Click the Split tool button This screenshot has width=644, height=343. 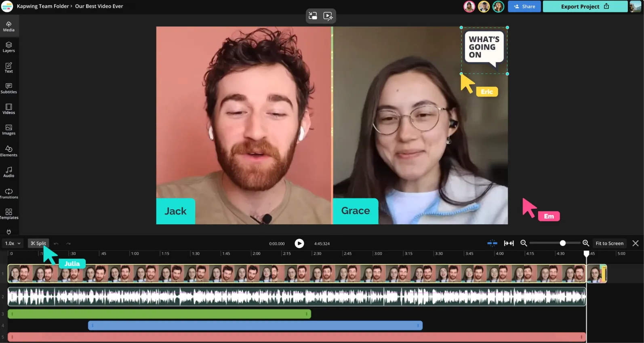pos(38,243)
